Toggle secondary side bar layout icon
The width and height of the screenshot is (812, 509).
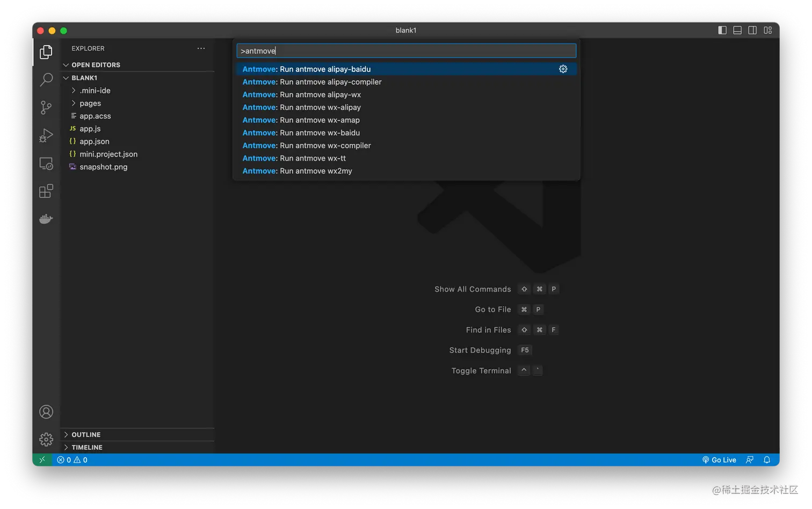point(752,30)
